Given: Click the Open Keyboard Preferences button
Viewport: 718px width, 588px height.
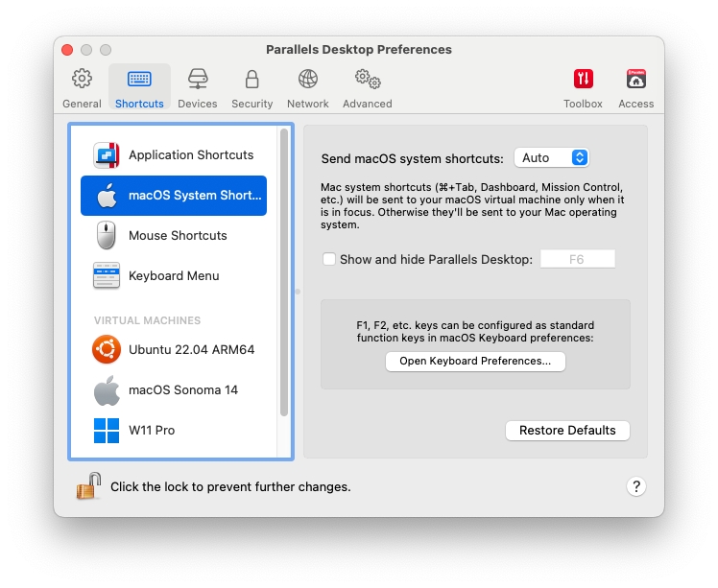Looking at the screenshot, I should click(x=475, y=362).
